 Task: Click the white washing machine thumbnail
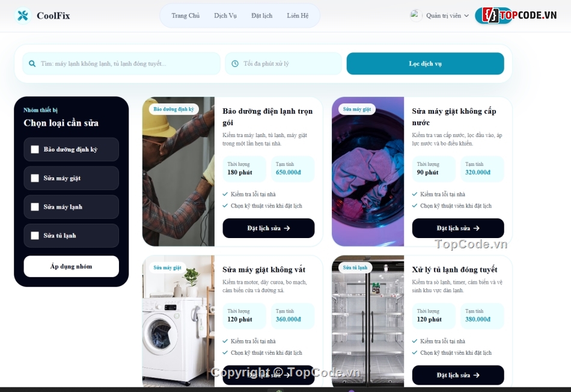(x=179, y=321)
